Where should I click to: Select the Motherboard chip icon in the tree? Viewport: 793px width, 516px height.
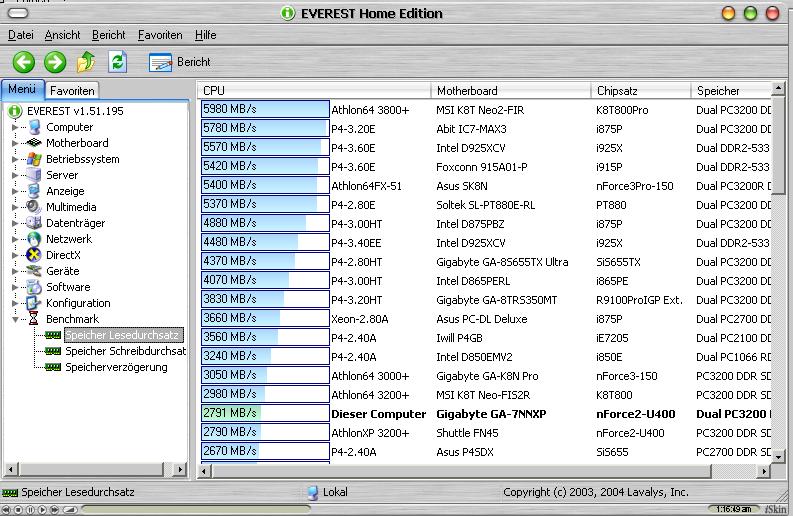[34, 143]
